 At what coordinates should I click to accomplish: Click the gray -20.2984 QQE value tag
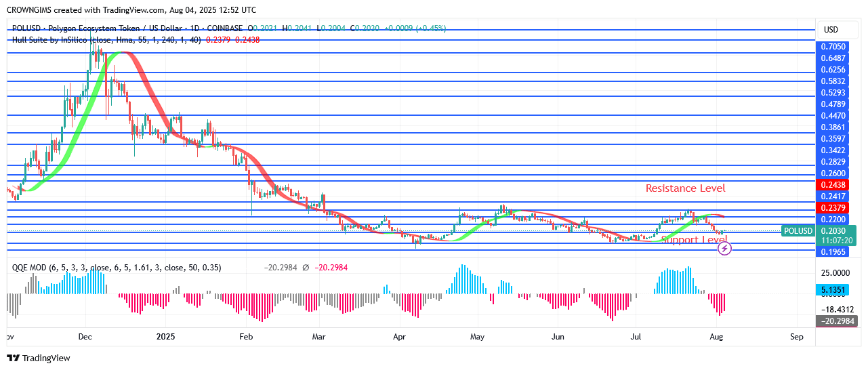click(837, 321)
